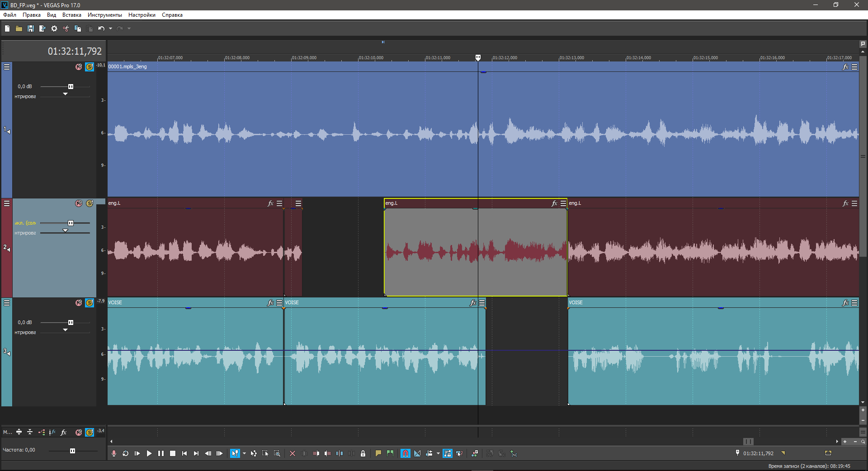The height and width of the screenshot is (471, 868).
Task: Click track 1 volume slider handle
Action: coord(71,86)
